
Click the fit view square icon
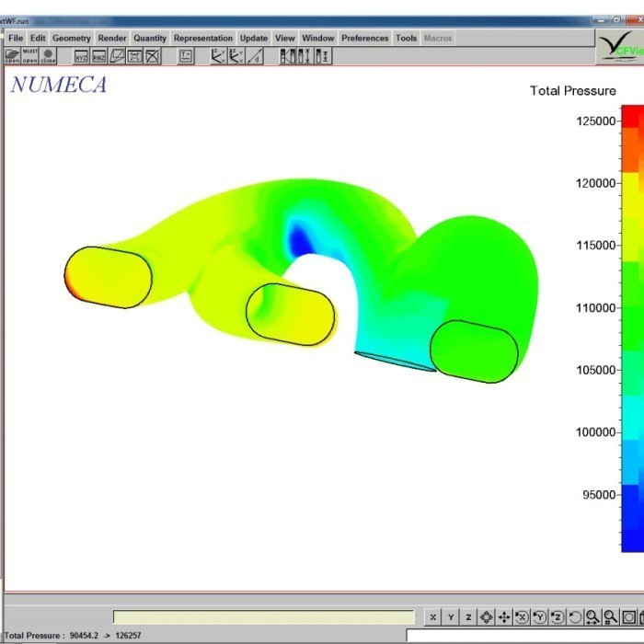pyautogui.click(x=628, y=617)
